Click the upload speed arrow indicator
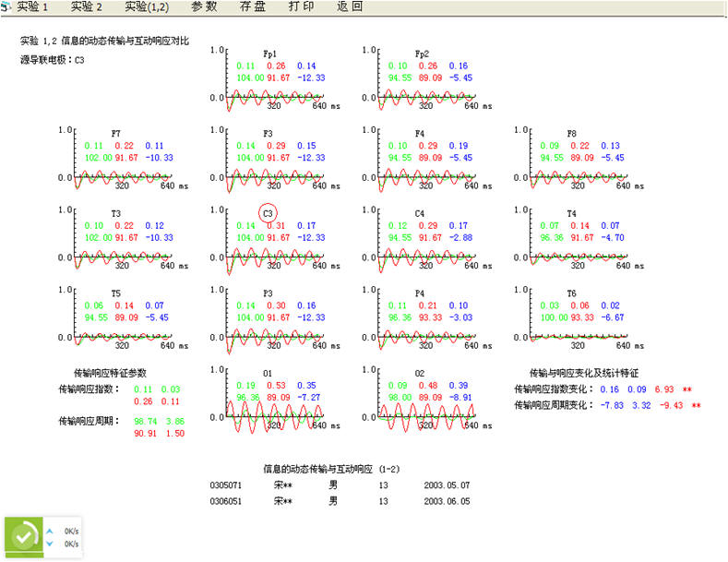The image size is (728, 562). [x=50, y=531]
